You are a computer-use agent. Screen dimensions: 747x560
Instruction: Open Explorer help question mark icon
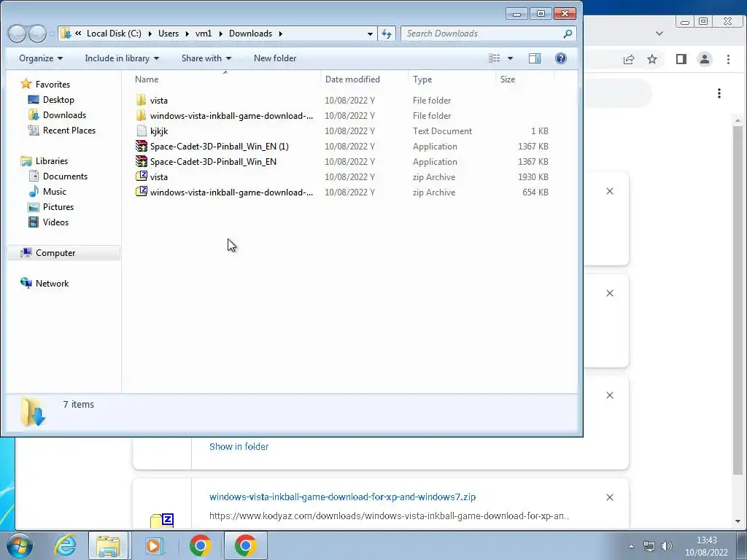[561, 58]
